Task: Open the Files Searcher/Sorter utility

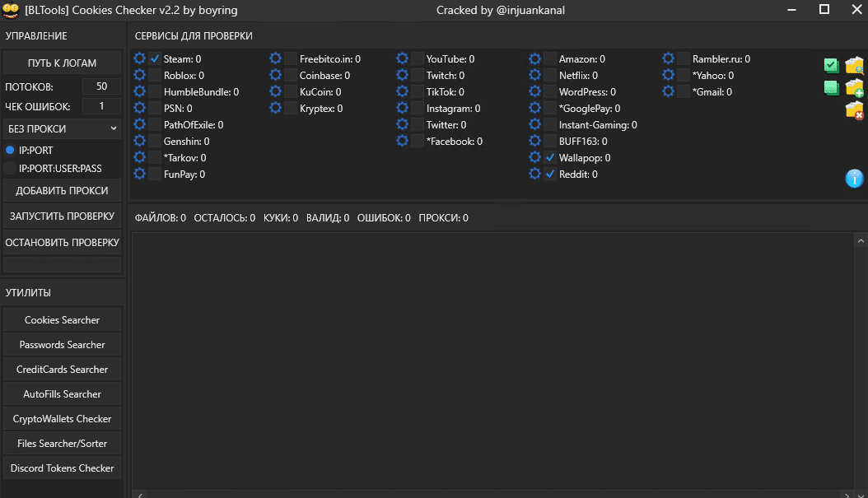Action: [62, 443]
